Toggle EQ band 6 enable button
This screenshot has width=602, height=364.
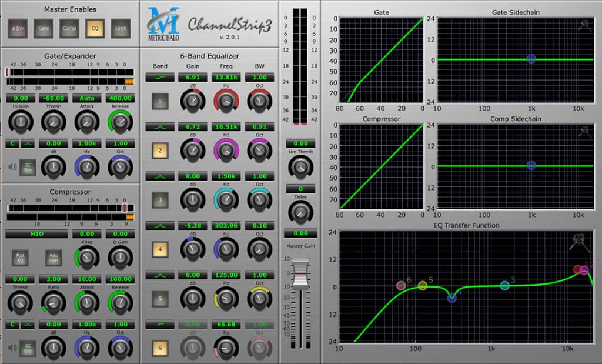click(x=160, y=348)
